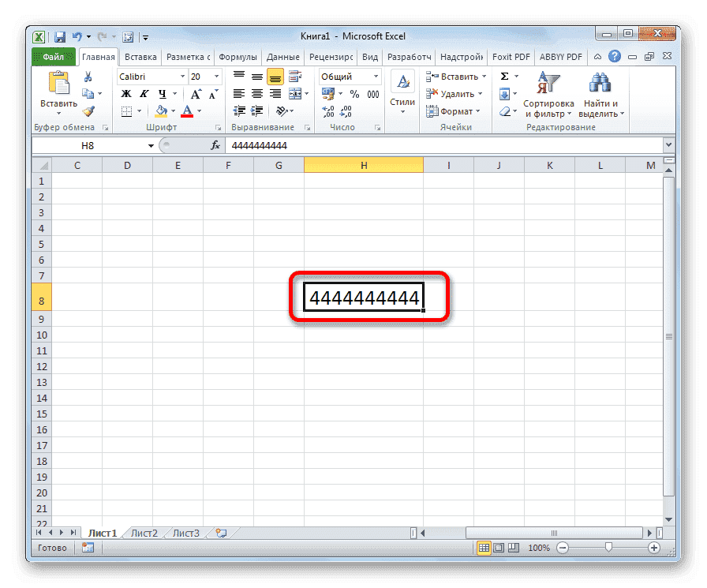Screen dimensions: 707x588
Task: Open the font name dropdown
Action: coord(182,77)
